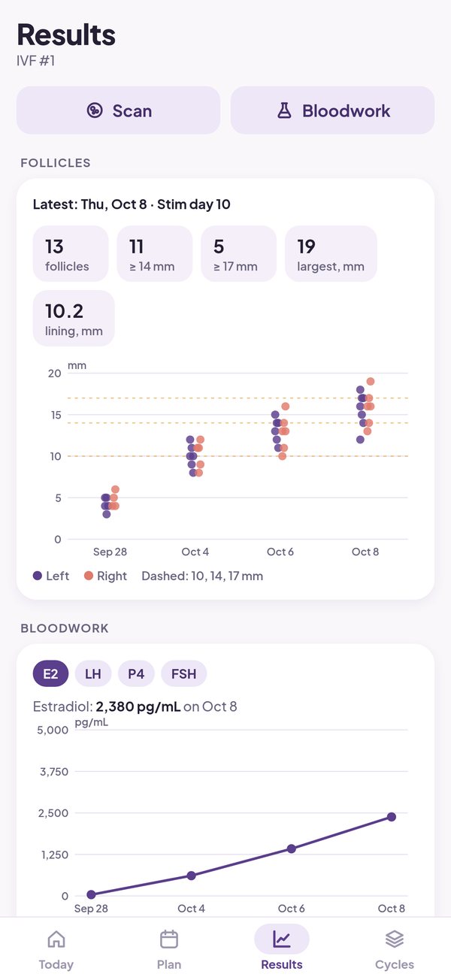Viewport: 451px width, 980px height.
Task: Tap the Bloodwork flask icon
Action: [x=284, y=110]
